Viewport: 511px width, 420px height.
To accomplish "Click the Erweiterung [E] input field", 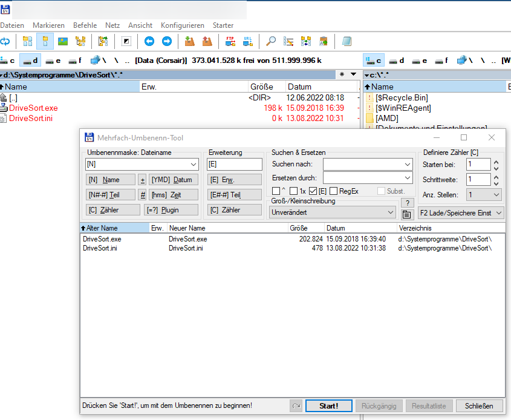I will coord(234,165).
